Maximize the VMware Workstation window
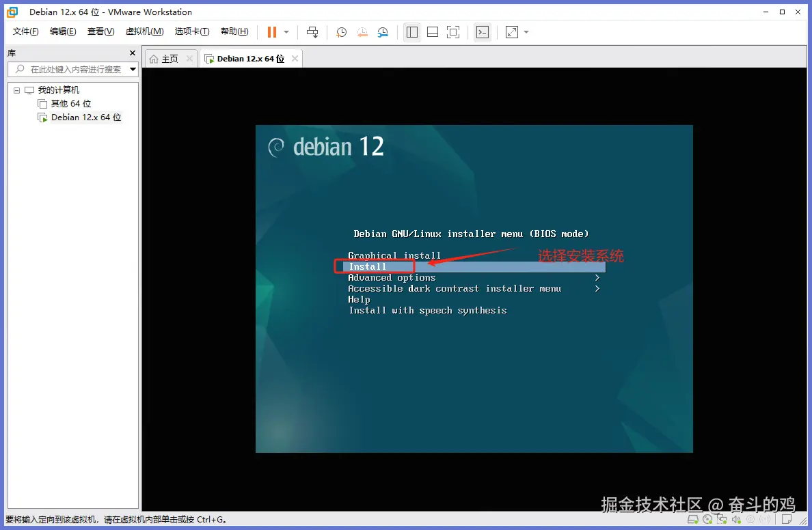 point(782,12)
